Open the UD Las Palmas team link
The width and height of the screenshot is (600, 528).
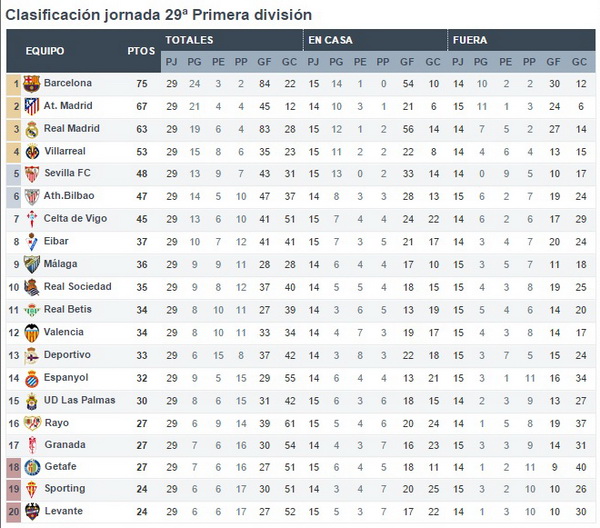(x=80, y=400)
